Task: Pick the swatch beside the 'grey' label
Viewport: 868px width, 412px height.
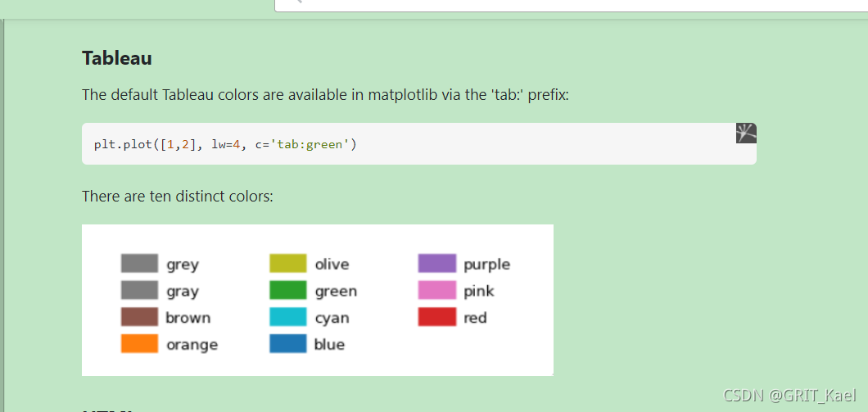Action: (x=139, y=264)
